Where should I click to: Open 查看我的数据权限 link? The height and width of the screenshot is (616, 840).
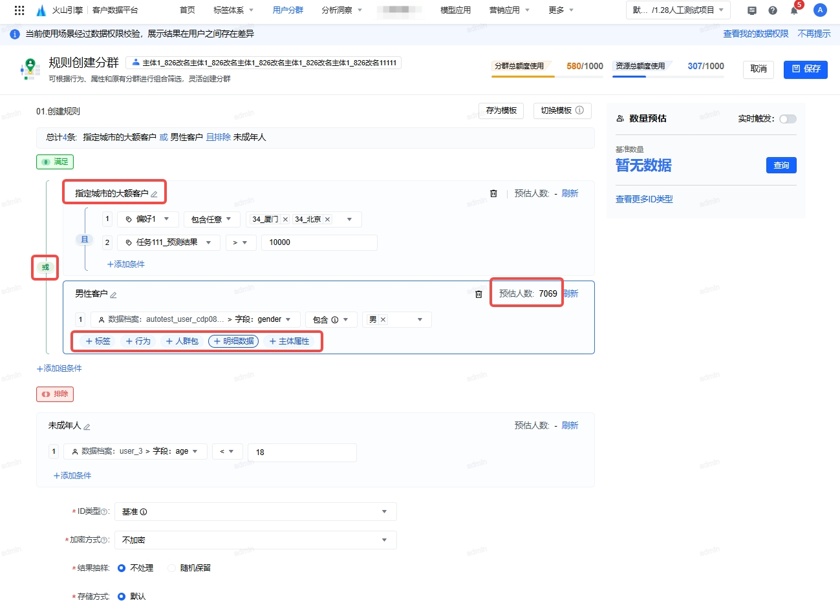coord(755,34)
